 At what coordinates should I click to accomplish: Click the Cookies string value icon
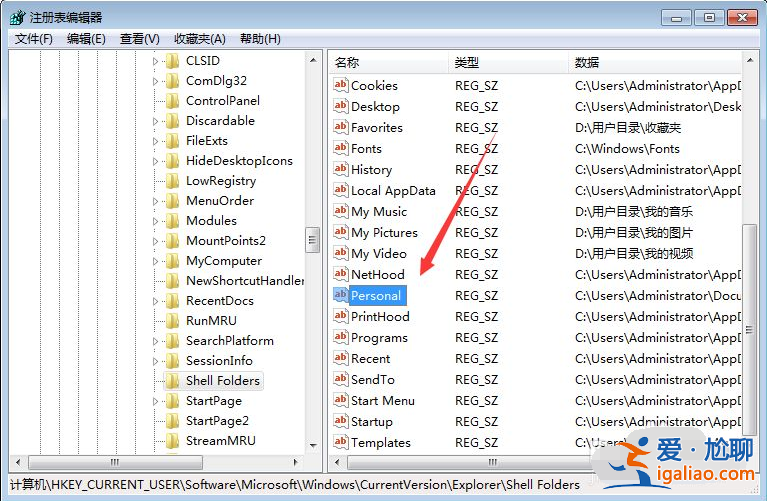pyautogui.click(x=340, y=85)
